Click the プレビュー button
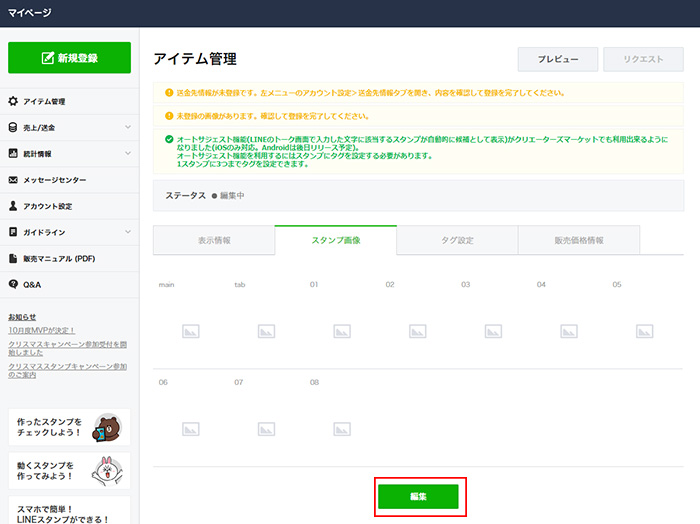Screen dimensions: 700x524 [557, 59]
